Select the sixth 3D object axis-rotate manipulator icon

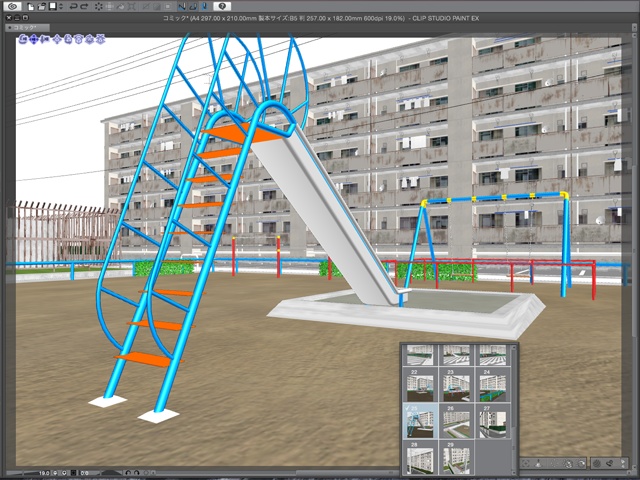(x=78, y=39)
